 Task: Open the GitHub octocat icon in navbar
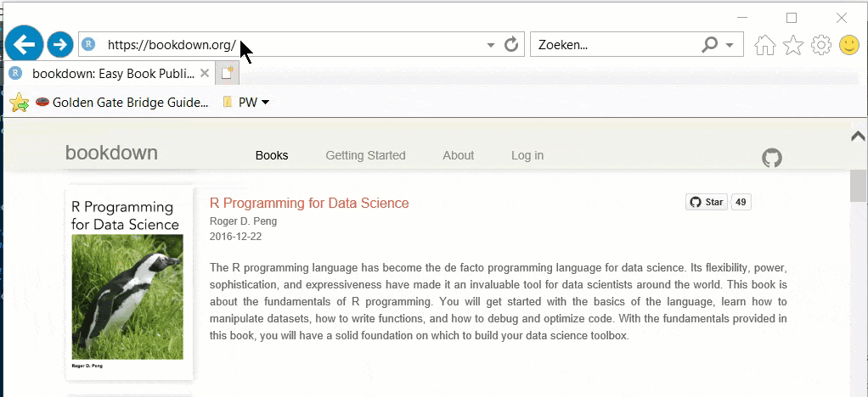tap(771, 158)
